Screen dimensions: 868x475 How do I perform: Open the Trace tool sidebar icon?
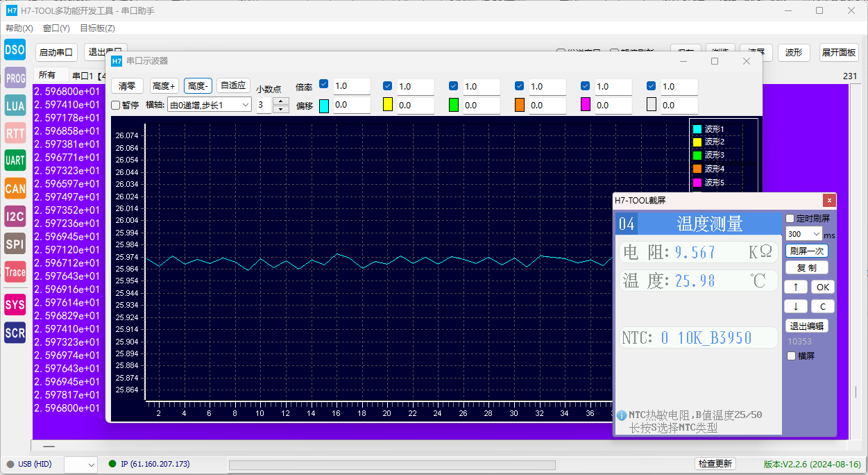[x=15, y=272]
